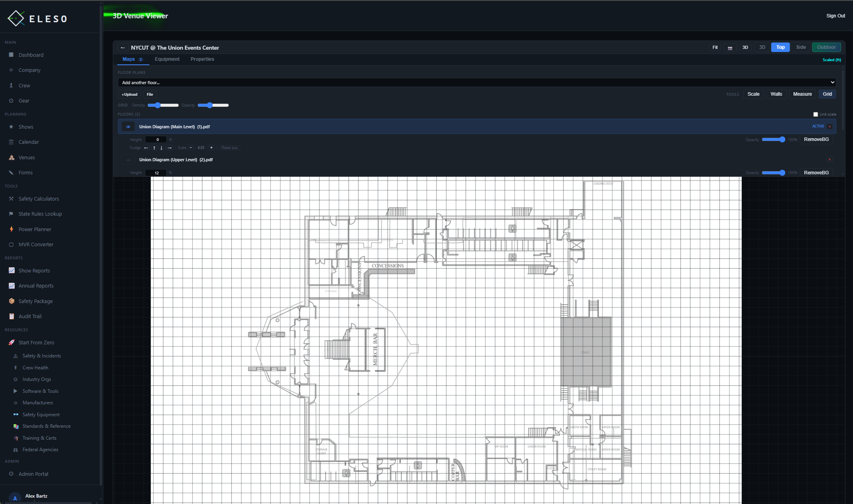Screen dimensions: 853x504
Task: Open Show Reports from the Reports section
Action: click(x=34, y=270)
